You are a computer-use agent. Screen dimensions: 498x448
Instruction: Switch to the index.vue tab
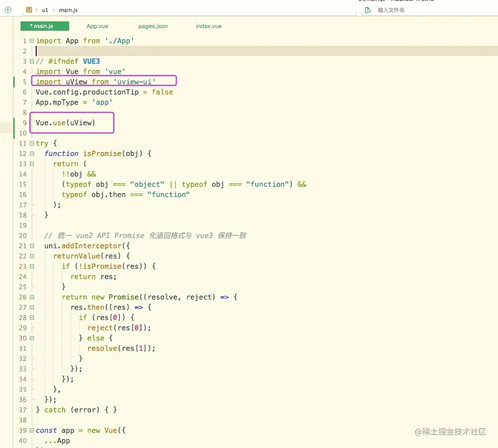coord(209,26)
